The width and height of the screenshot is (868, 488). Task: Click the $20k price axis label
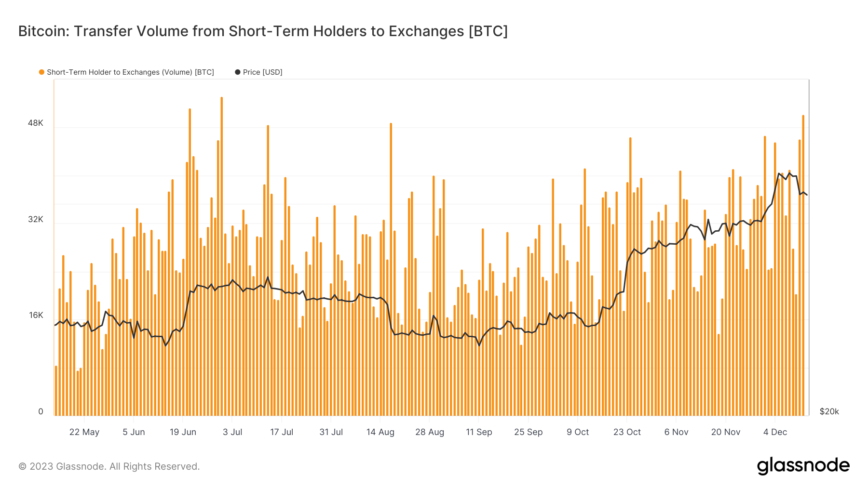click(829, 411)
